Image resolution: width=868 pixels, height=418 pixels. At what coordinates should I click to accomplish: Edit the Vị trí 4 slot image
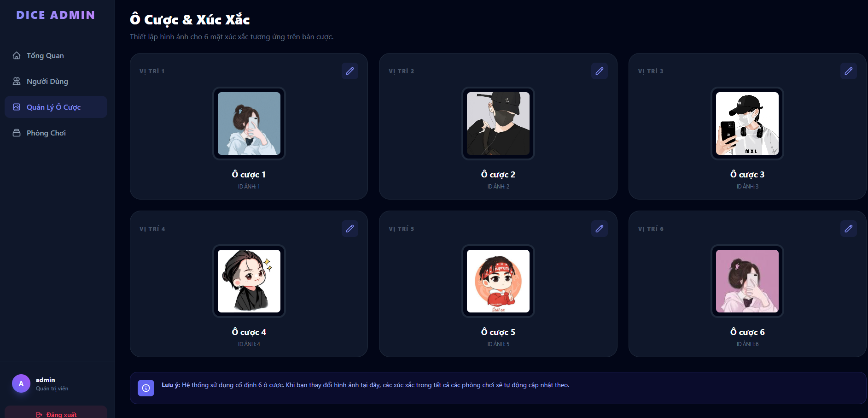tap(350, 229)
